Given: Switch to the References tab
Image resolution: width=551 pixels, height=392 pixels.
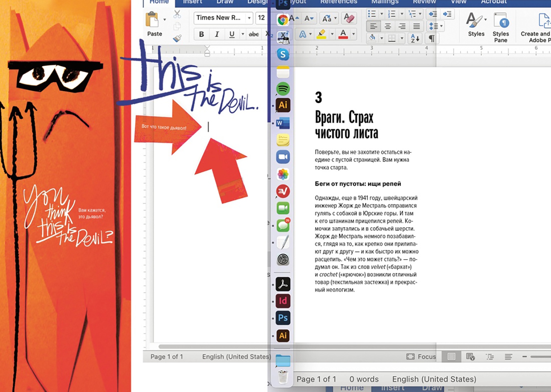Looking at the screenshot, I should coord(339,2).
